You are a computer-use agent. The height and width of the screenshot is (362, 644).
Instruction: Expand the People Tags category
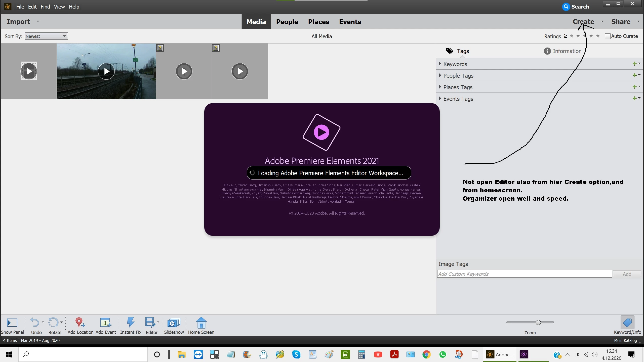pyautogui.click(x=440, y=75)
